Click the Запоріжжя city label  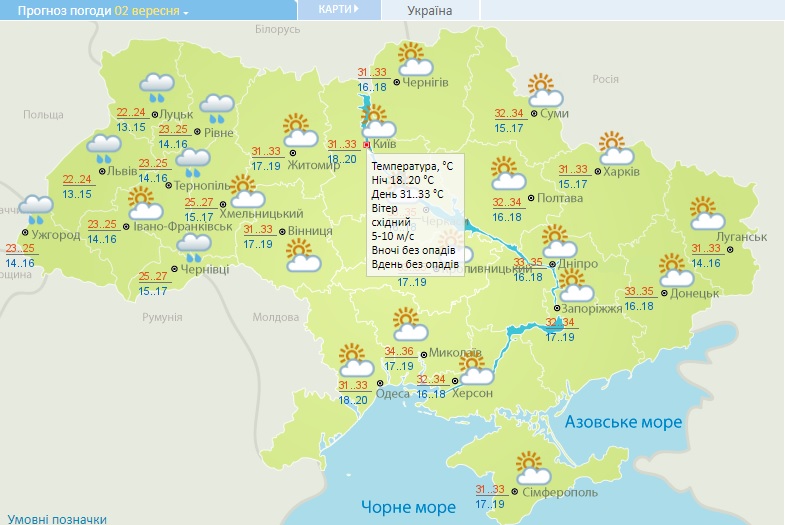click(592, 309)
